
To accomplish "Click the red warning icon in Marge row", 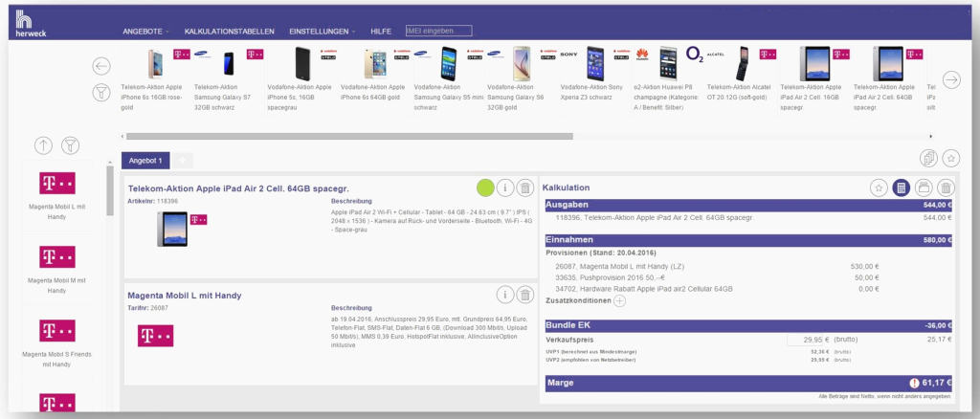I will 916,384.
